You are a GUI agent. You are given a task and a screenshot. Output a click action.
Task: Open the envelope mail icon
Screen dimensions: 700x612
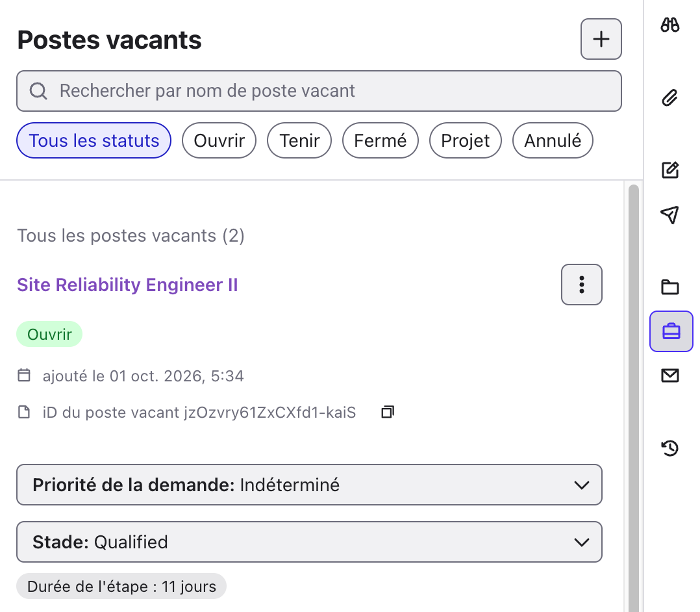point(669,376)
